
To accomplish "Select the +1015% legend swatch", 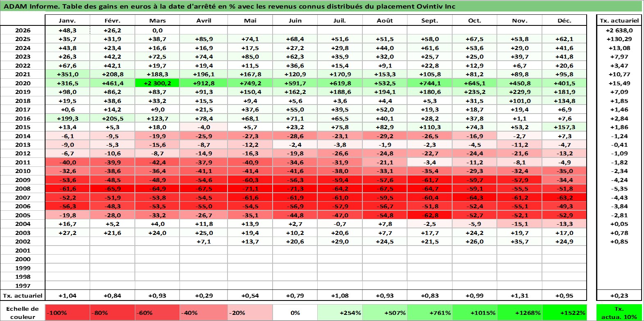I will [x=475, y=312].
